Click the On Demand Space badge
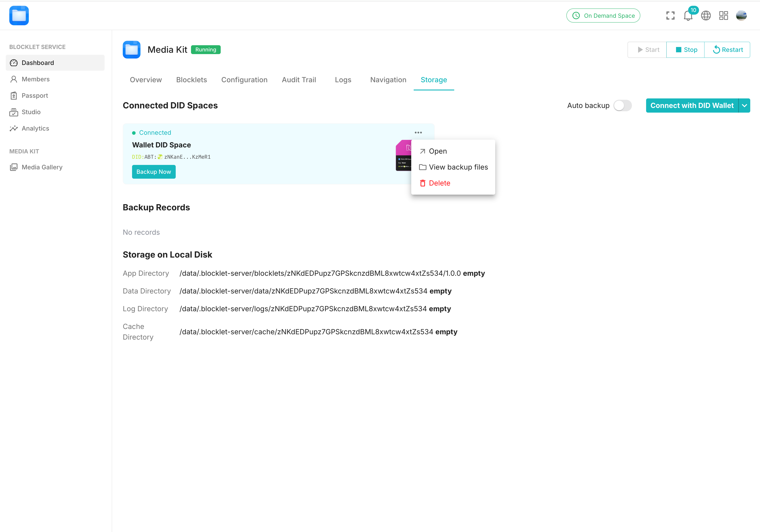This screenshot has width=760, height=532. (x=603, y=16)
